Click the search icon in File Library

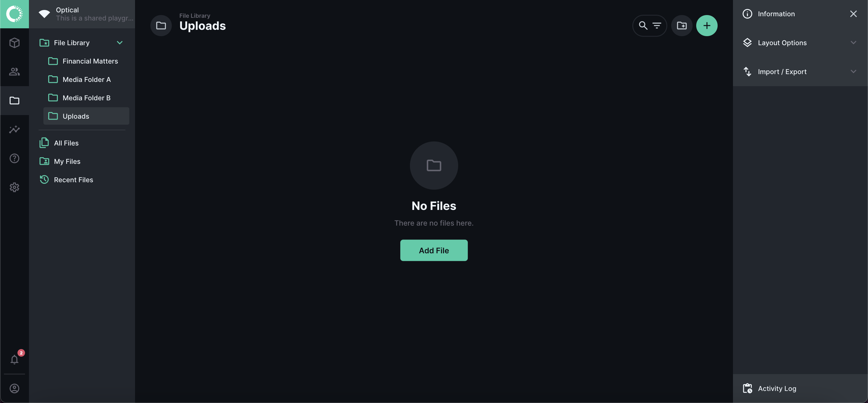643,26
